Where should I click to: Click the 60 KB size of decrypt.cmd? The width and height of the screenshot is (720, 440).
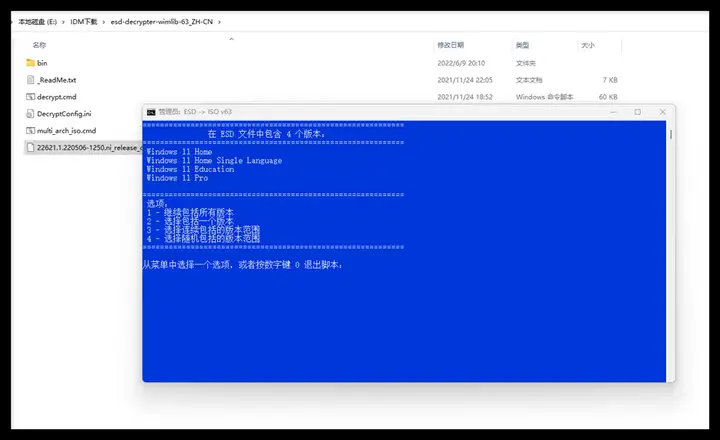pos(608,97)
